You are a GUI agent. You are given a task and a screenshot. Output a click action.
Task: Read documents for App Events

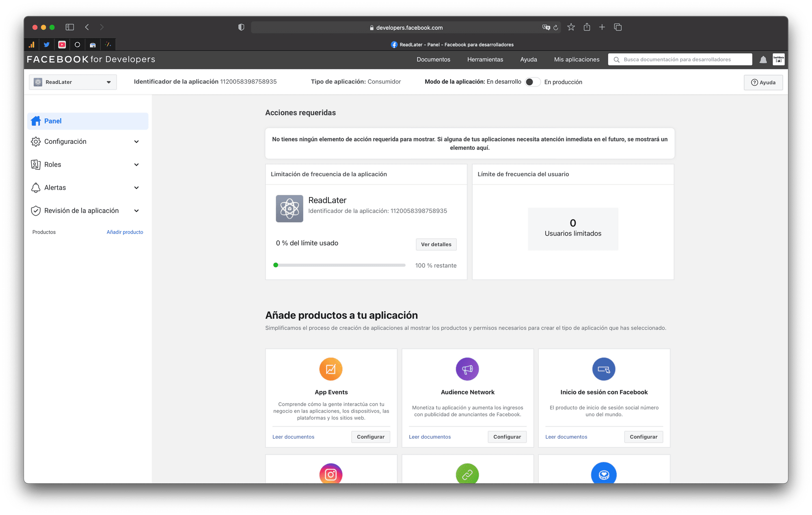[x=293, y=437]
